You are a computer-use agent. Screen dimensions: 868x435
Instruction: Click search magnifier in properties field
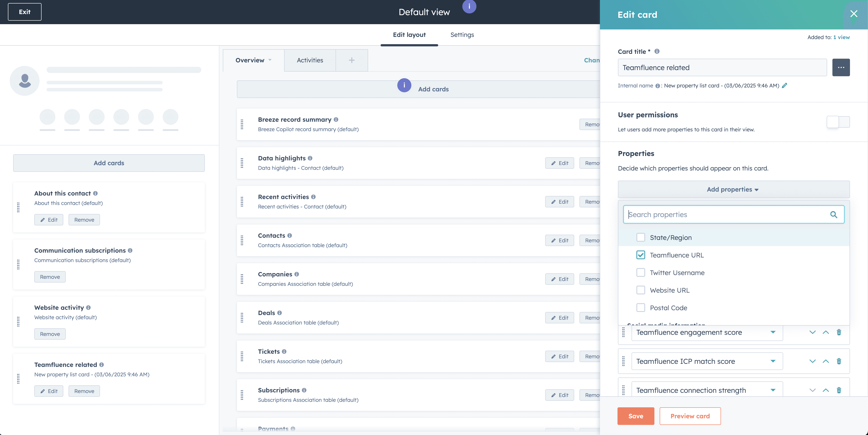point(834,215)
